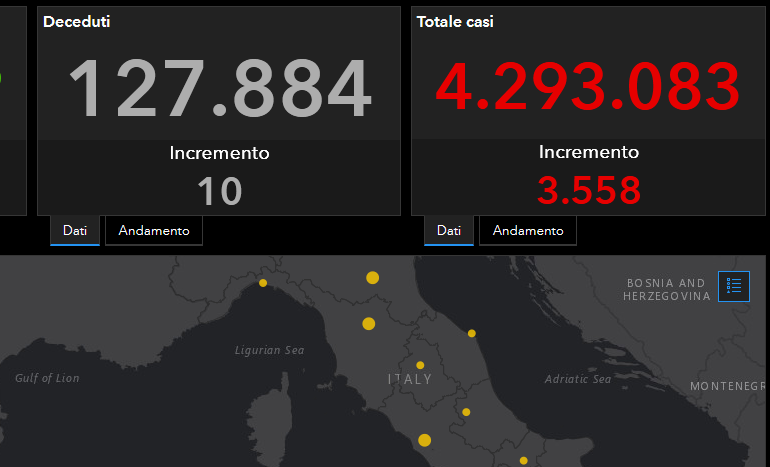Open Andamento tab under Totale casi

(528, 231)
